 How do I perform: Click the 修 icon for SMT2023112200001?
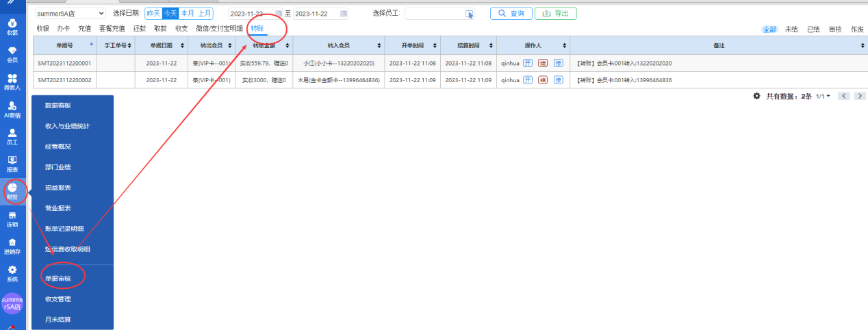click(x=559, y=63)
